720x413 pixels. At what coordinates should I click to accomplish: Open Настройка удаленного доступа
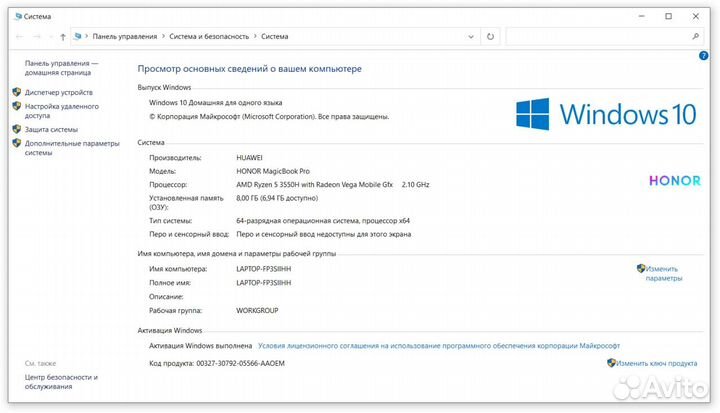click(62, 111)
